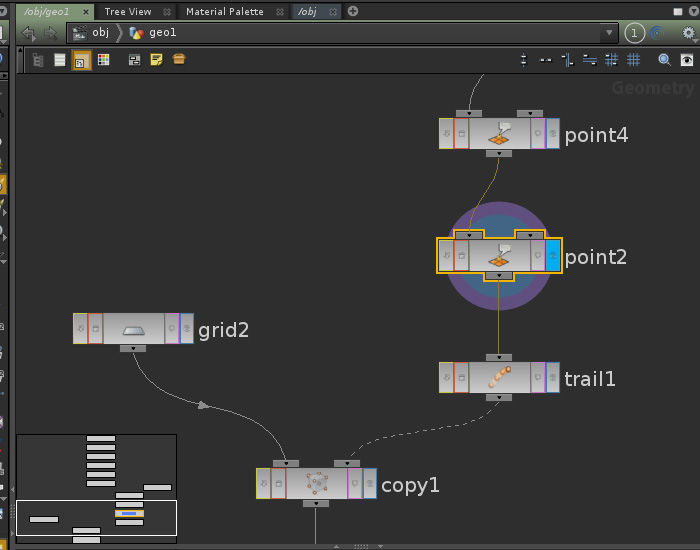Add a new pane tab with plus button
Screen dimensions: 700x550
[x=353, y=11]
